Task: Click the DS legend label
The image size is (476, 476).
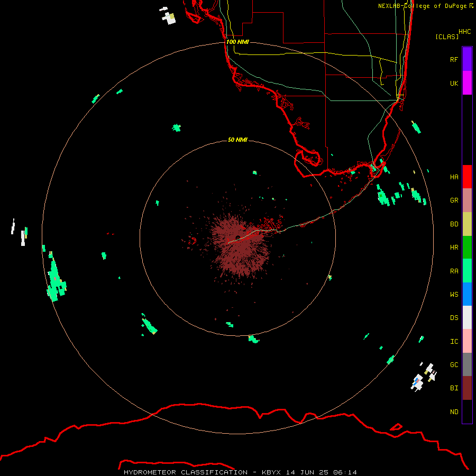Action: click(454, 318)
